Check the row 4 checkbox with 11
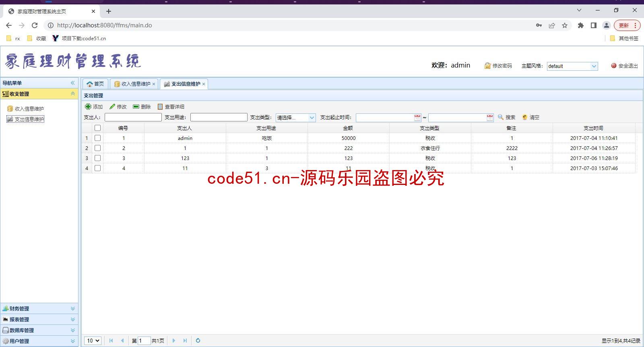 click(x=97, y=168)
